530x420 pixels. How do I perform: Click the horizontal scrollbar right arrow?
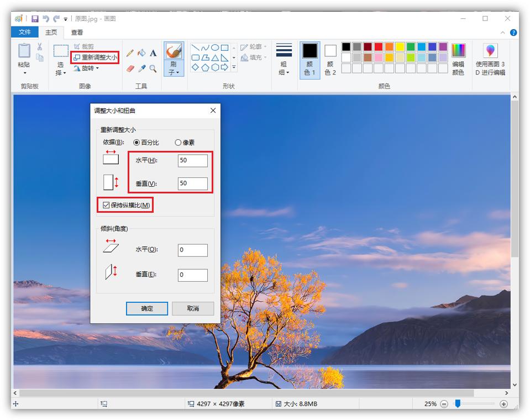pos(506,393)
